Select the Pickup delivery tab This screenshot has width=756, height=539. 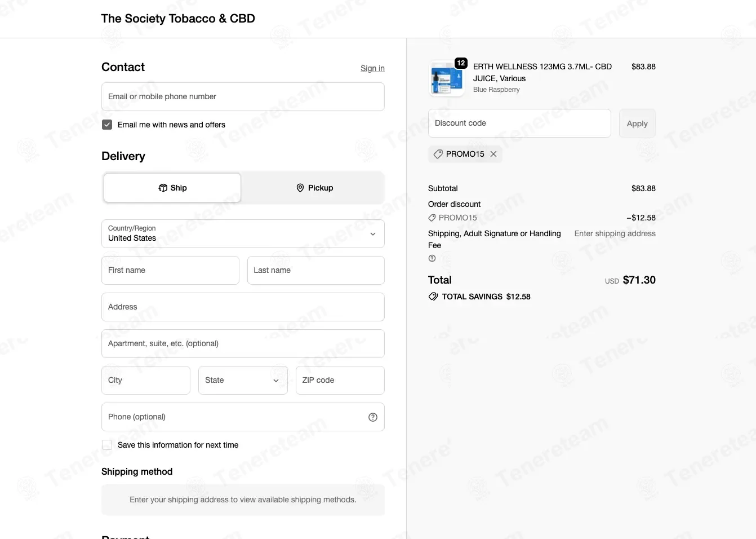[x=314, y=188]
